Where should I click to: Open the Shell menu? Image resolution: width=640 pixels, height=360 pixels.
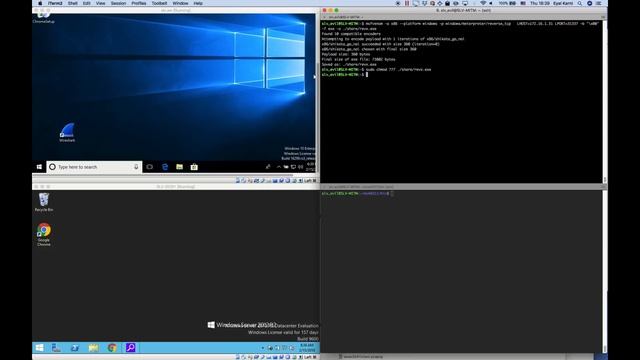tap(73, 3)
